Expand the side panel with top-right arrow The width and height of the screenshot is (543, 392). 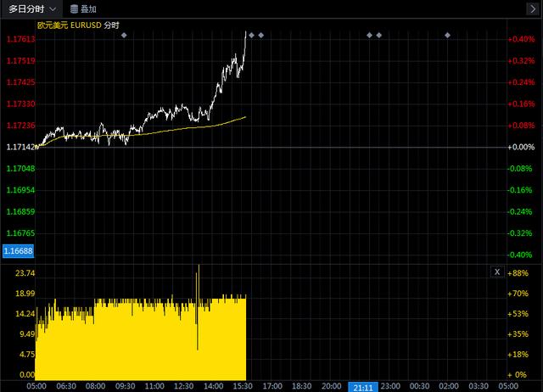[532, 8]
